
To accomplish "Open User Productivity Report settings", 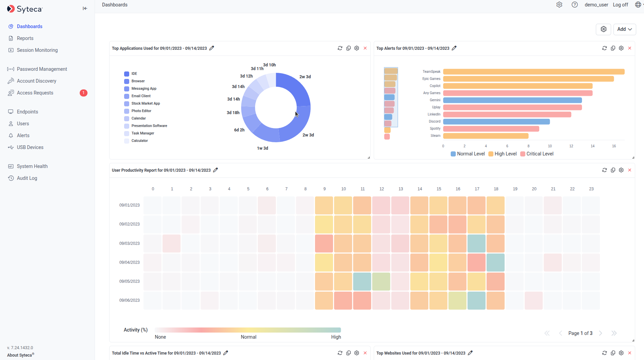I will [621, 170].
